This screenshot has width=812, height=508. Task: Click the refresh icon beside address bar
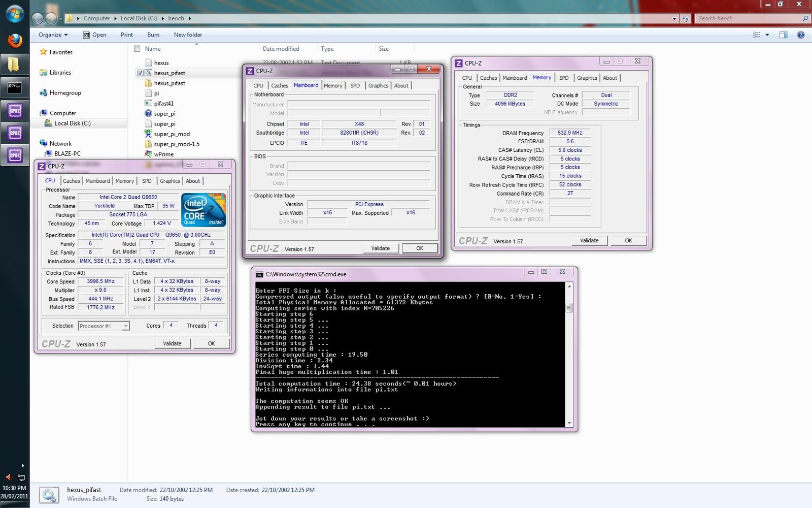tap(686, 18)
